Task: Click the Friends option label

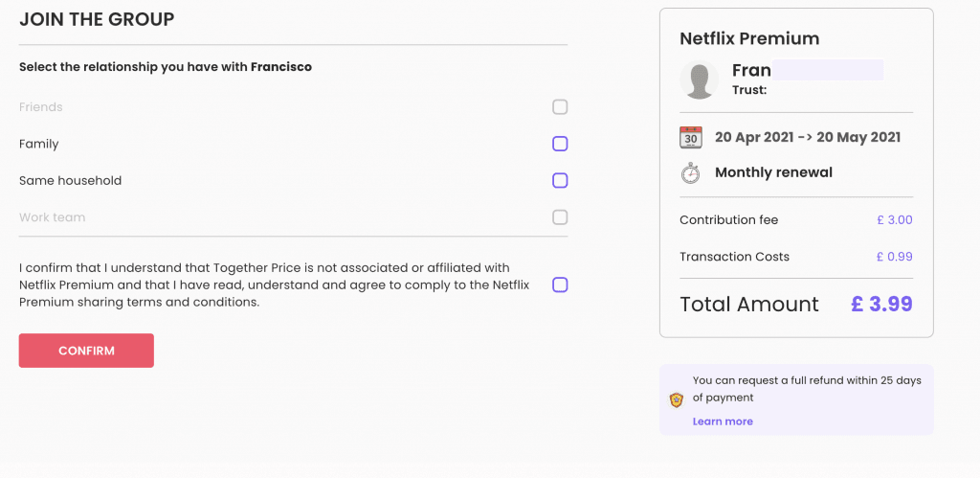Action: 40,107
